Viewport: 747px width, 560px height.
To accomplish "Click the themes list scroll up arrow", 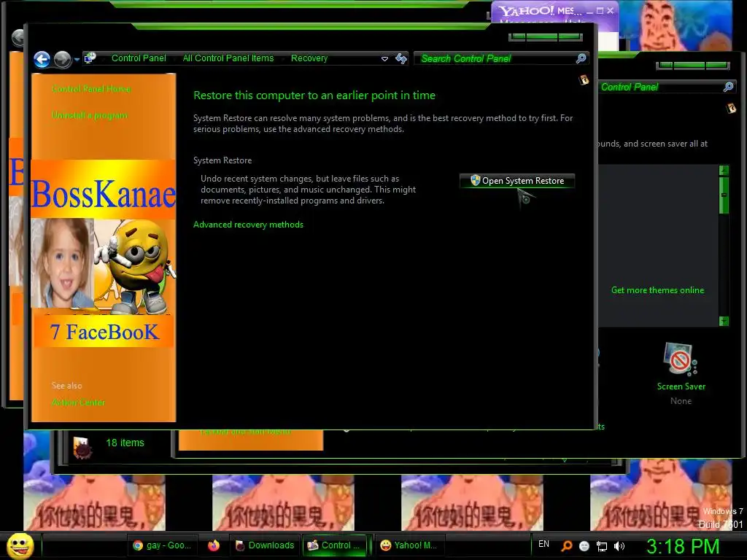I will (x=724, y=170).
